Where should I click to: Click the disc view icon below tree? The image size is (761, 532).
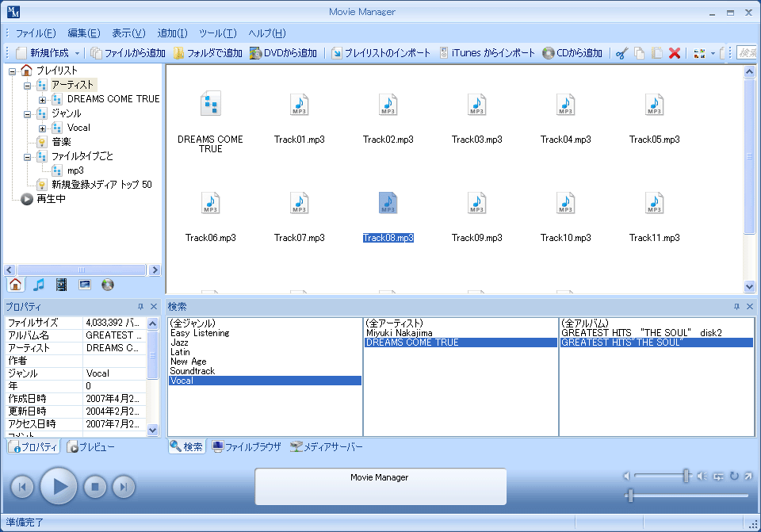click(x=107, y=285)
